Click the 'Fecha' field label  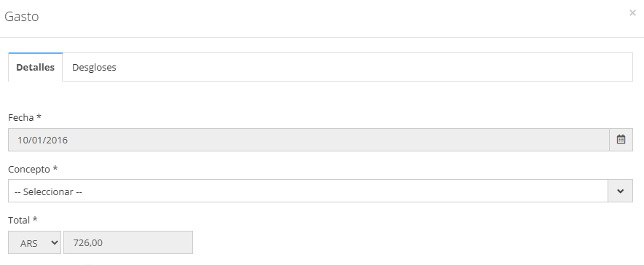click(21, 117)
